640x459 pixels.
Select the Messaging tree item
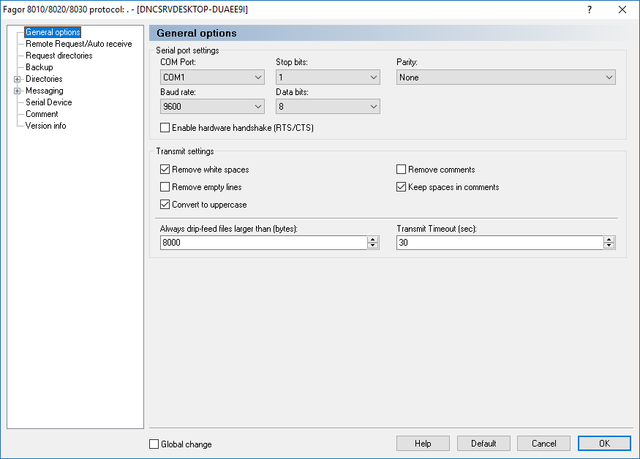(44, 91)
